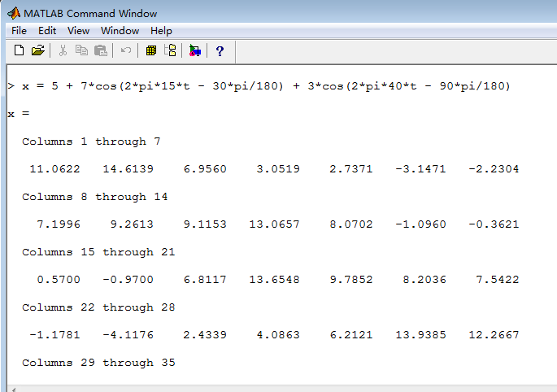
Task: Click the value 6.9560
Action: pos(205,169)
